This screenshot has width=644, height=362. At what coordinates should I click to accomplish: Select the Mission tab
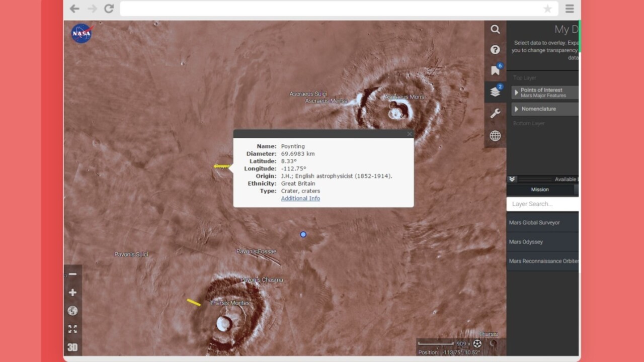coord(540,190)
